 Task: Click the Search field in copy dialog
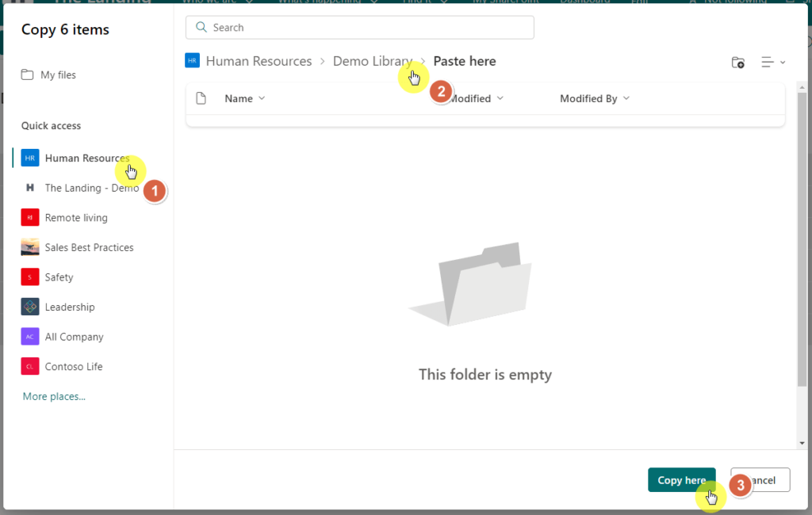click(359, 28)
